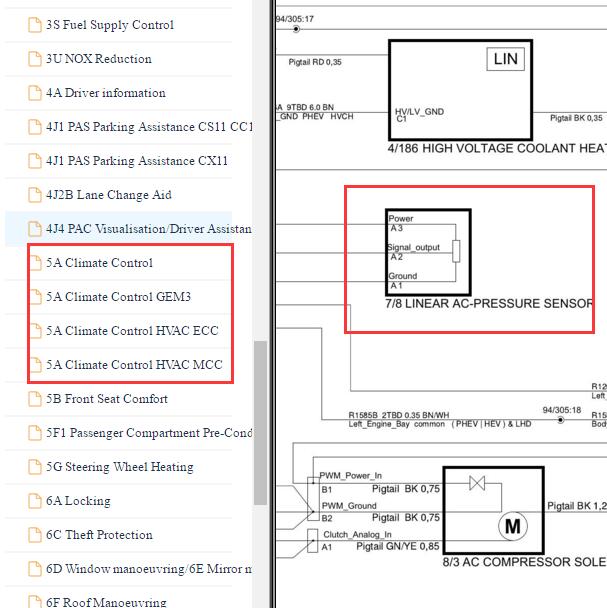Click the Pigtail GN/YE 0,85 wire label
Viewport: 607px width, 608px height.
[x=398, y=546]
